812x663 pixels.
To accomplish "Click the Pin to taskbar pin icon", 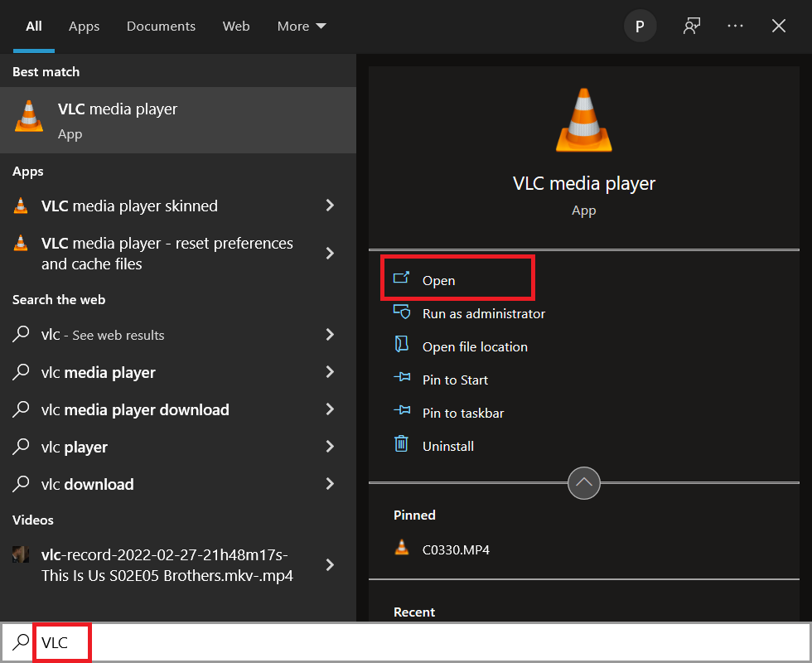I will [x=402, y=410].
